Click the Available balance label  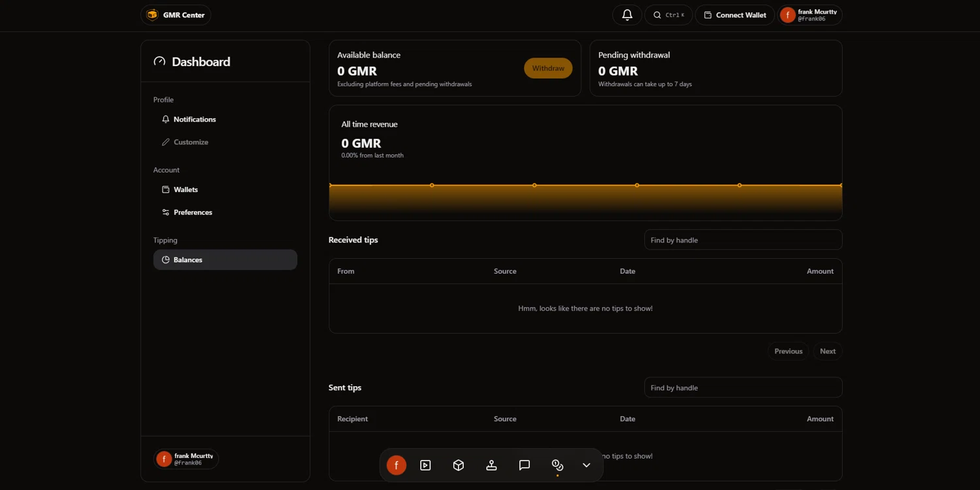click(369, 55)
